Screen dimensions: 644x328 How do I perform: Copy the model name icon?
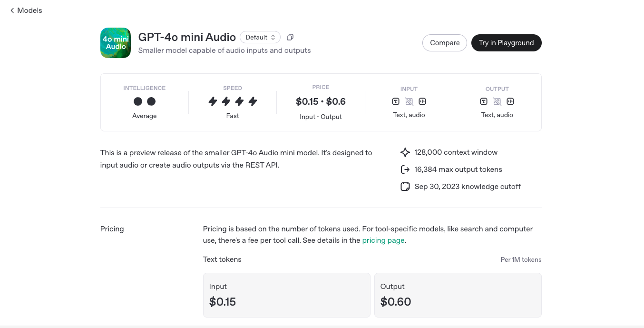pos(290,37)
